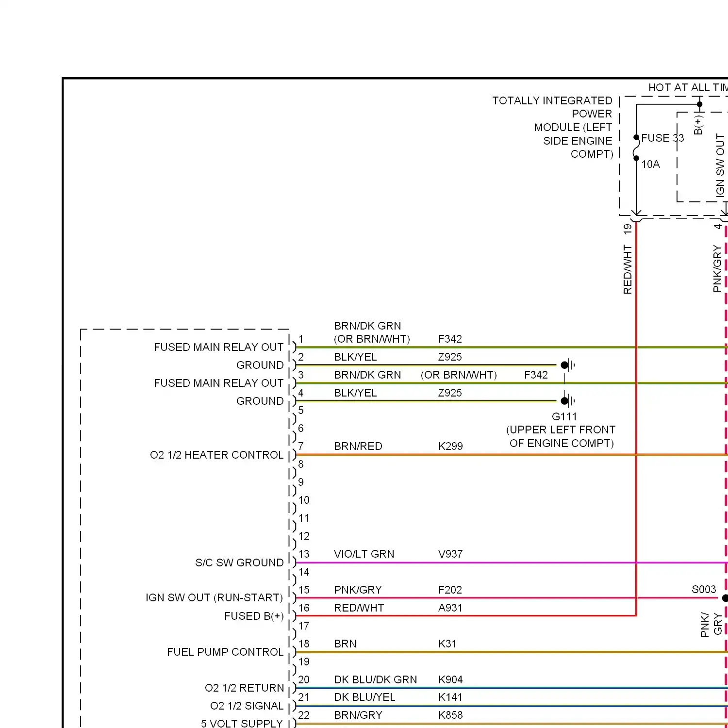The width and height of the screenshot is (728, 728).
Task: Click the vertical "B(+)" label in power module
Action: (698, 125)
